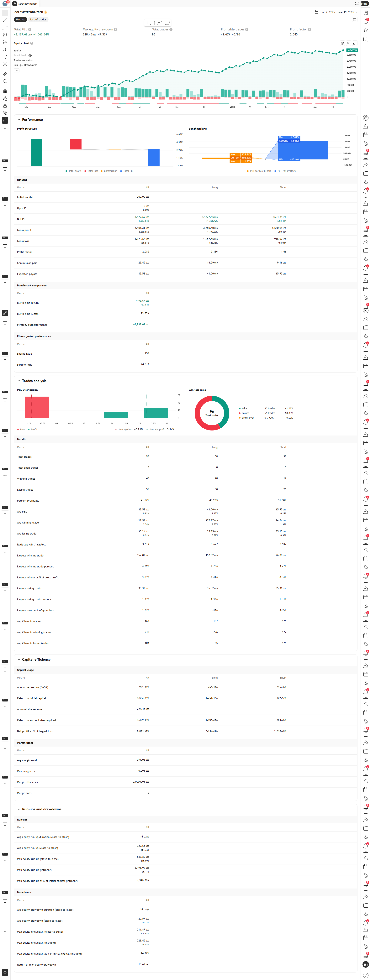Open the chart patterns tool

5,35
